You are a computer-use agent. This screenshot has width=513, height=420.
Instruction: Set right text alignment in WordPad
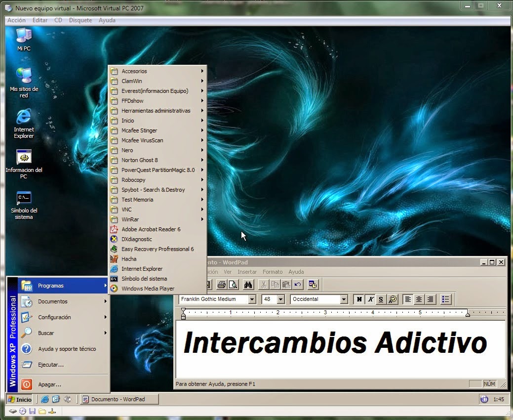[430, 299]
